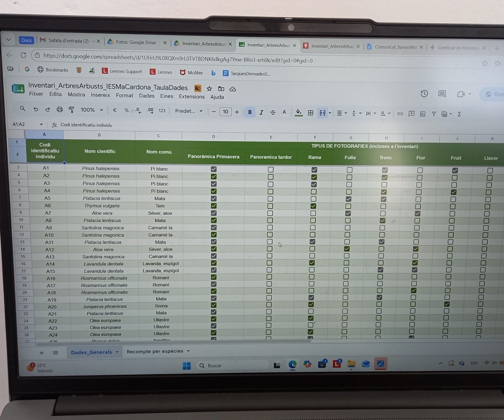The image size is (504, 420).
Task: Increase decimal places
Action: (150, 110)
